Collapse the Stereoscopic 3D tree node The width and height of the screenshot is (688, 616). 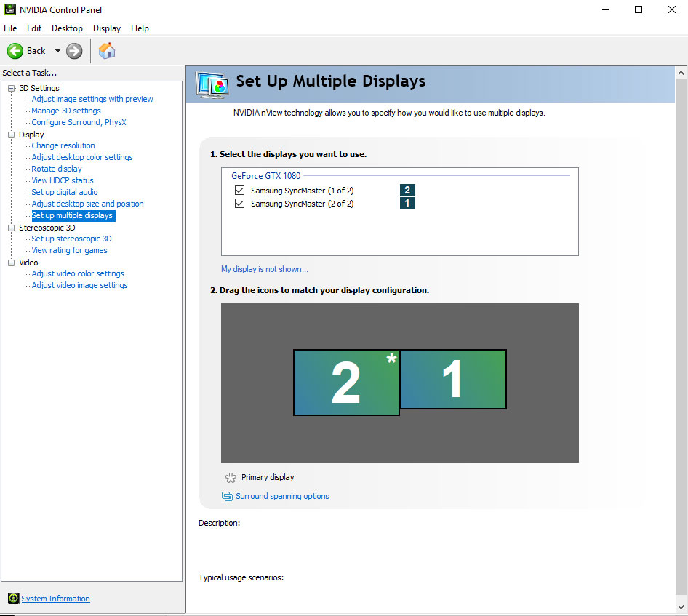pos(12,228)
